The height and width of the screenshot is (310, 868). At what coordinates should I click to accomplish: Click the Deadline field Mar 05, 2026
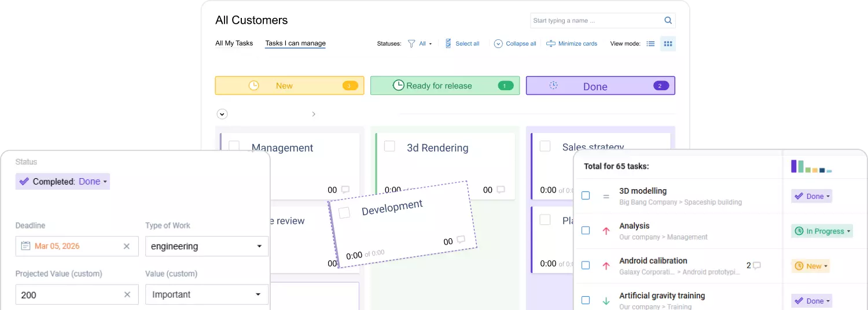pos(77,246)
